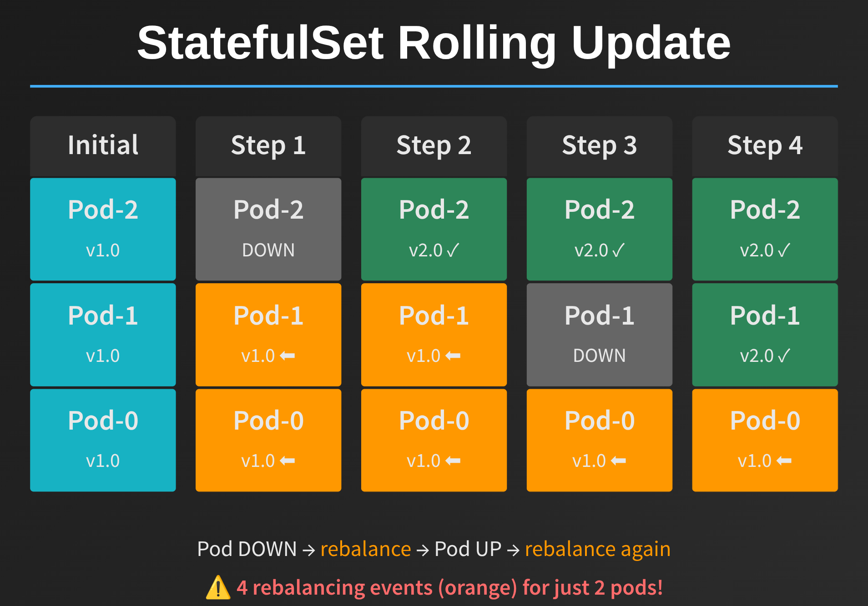Viewport: 868px width, 606px height.
Task: Click the teal Pod-2 v1.0 cell under Initial
Action: tap(103, 229)
